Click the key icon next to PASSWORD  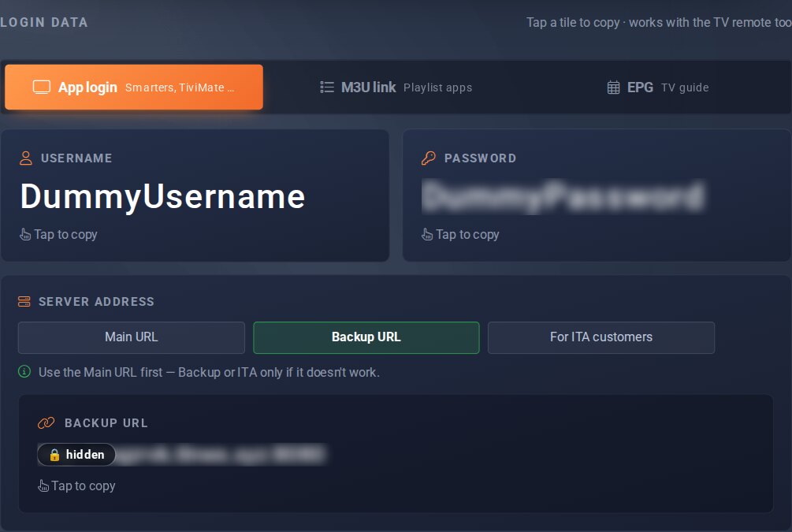429,158
